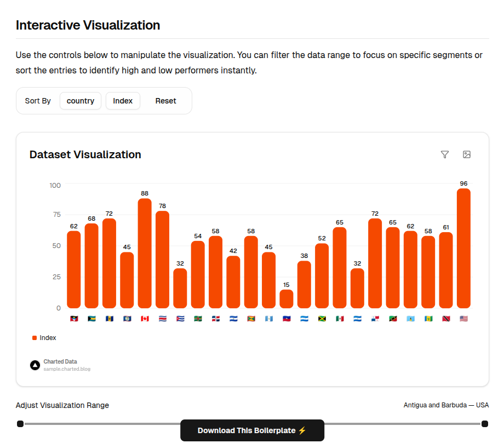The height and width of the screenshot is (443, 504).
Task: Open the filter icon on Dataset Visualization
Action: pos(445,154)
